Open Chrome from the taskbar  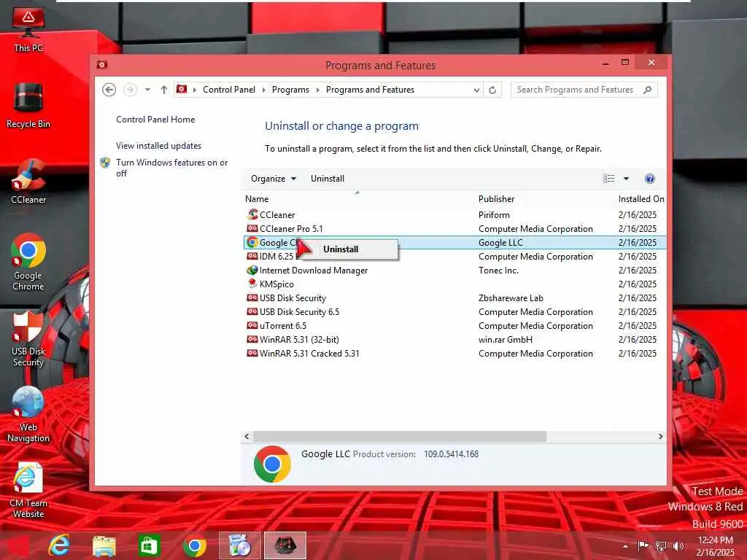(x=194, y=545)
